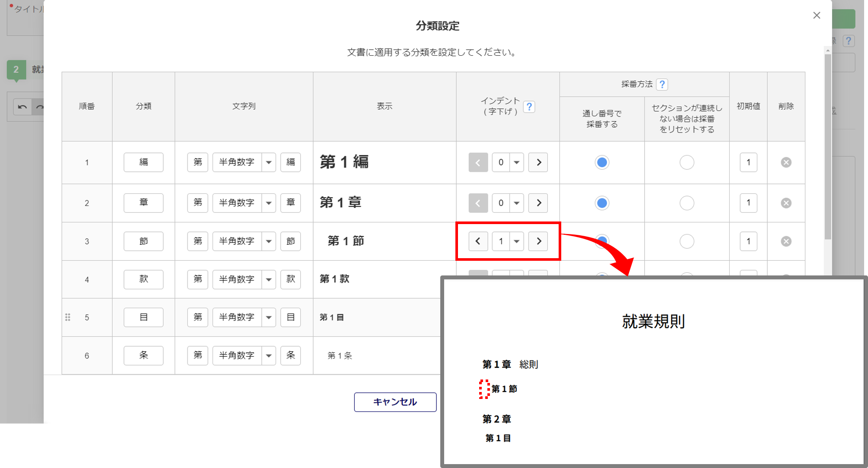The image size is (868, 468).
Task: Increase indent for 編 row
Action: 538,162
